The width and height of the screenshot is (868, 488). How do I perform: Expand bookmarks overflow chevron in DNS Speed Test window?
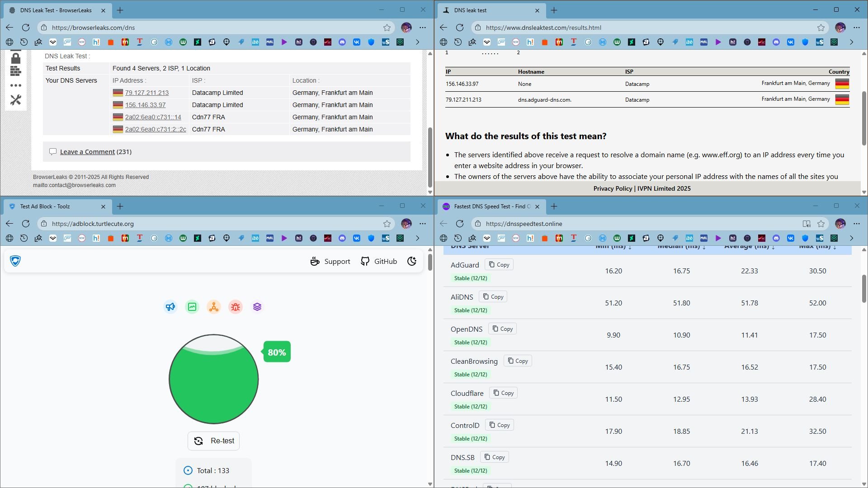[x=851, y=238]
